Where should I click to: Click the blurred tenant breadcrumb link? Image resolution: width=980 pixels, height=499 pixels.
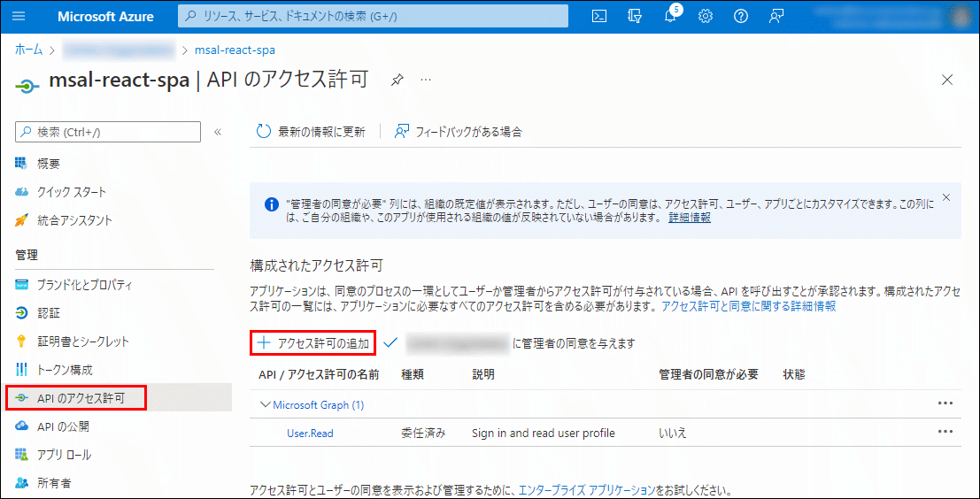pyautogui.click(x=119, y=50)
